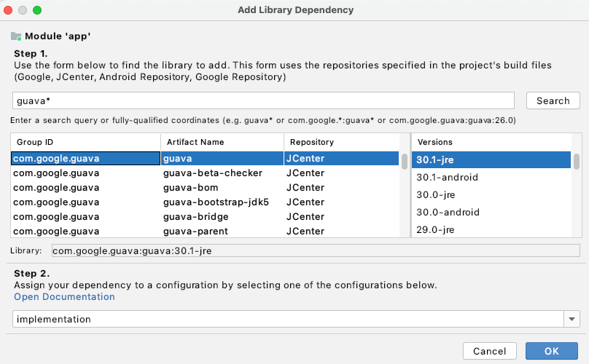Expand the implementation configuration dropdown

(572, 319)
